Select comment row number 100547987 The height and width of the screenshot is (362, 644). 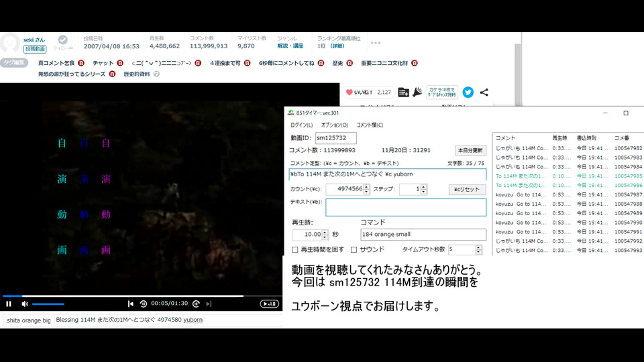tap(568, 194)
